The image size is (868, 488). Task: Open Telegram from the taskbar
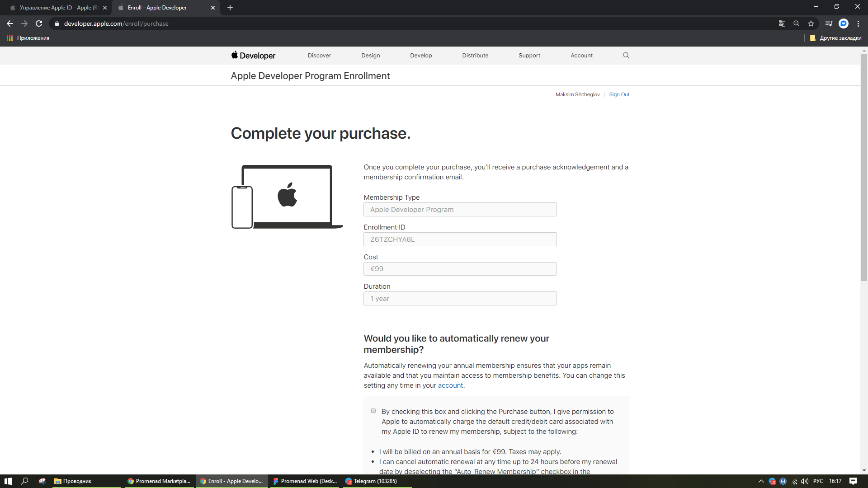[x=377, y=481]
